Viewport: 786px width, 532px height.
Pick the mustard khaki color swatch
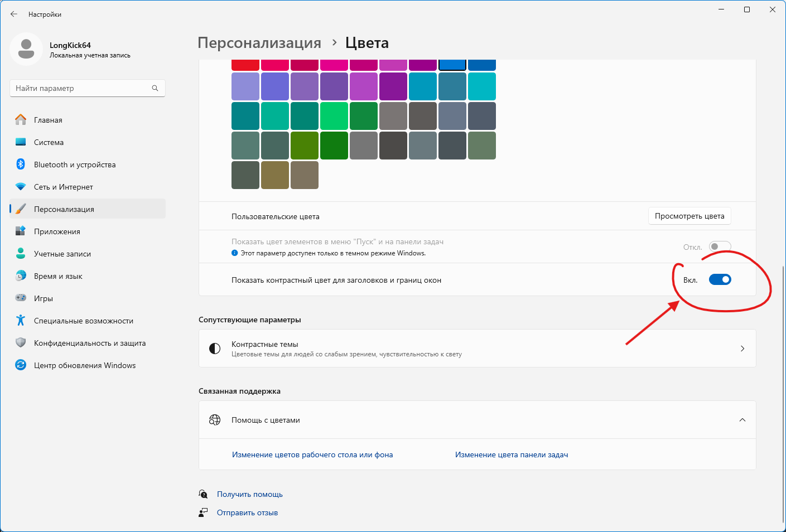point(275,175)
